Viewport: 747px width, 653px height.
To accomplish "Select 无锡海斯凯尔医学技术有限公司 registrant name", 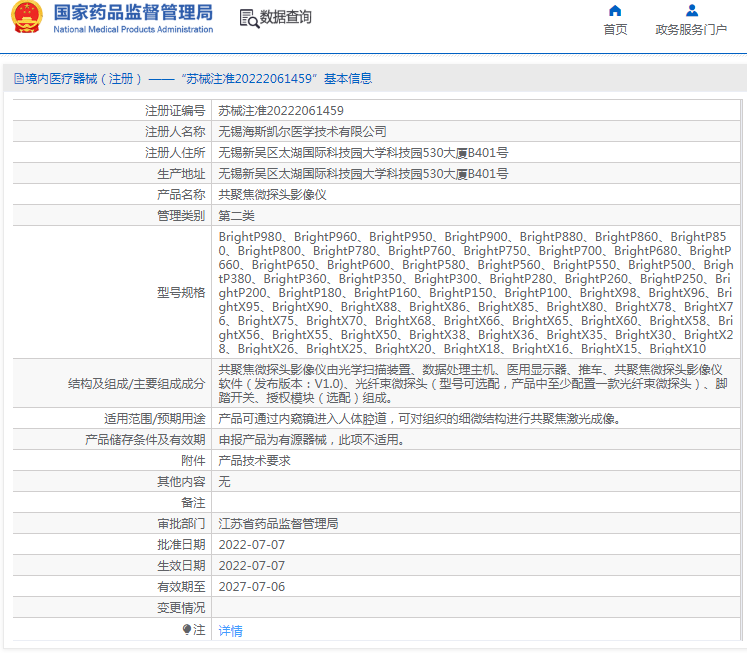I will 303,132.
